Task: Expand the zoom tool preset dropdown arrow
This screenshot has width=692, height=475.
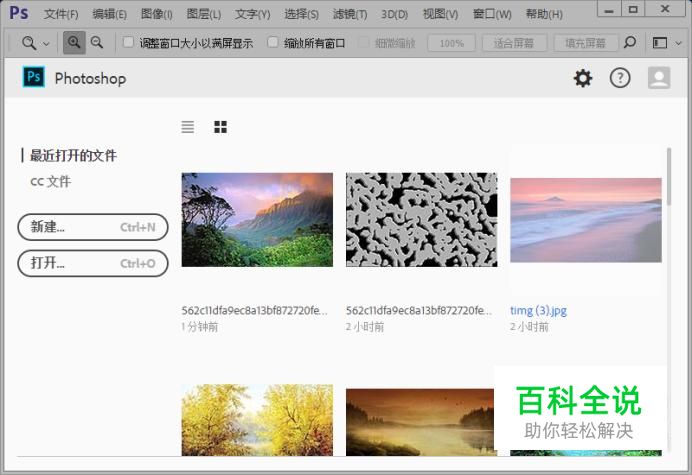Action: pyautogui.click(x=46, y=43)
